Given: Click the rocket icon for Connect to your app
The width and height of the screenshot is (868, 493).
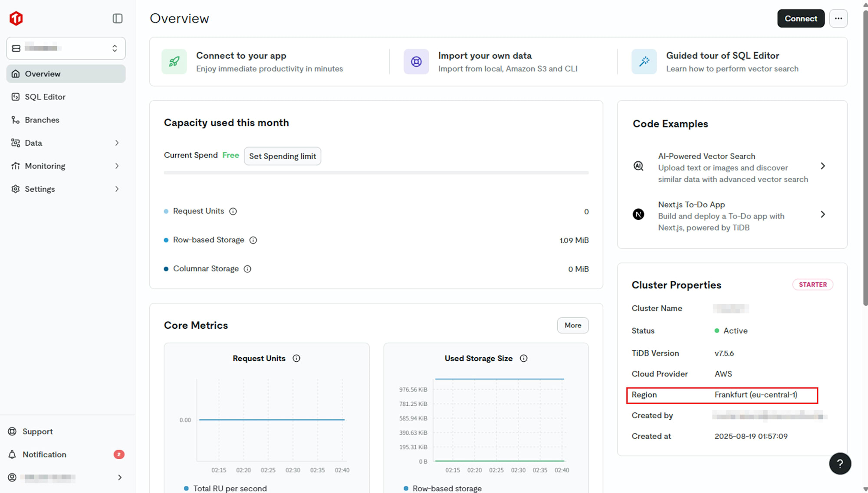Looking at the screenshot, I should coord(174,62).
